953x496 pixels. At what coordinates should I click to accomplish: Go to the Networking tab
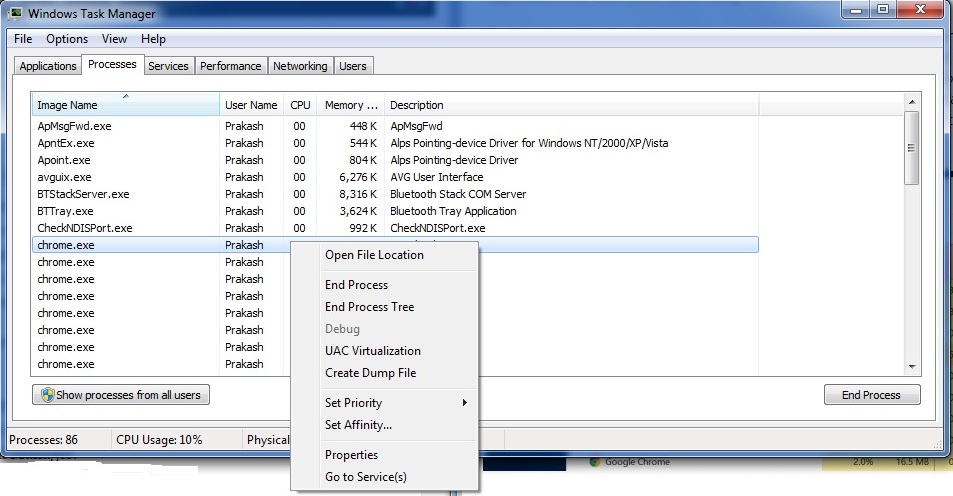coord(300,66)
